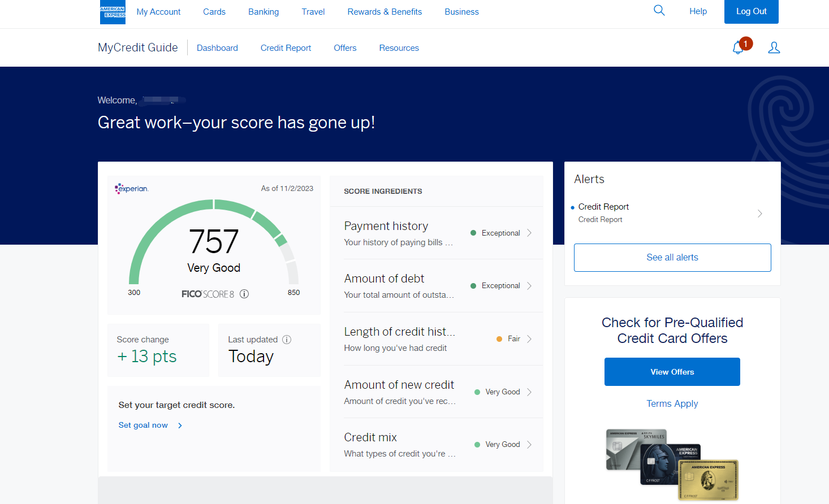
Task: Select the Payment history heading
Action: 386,226
